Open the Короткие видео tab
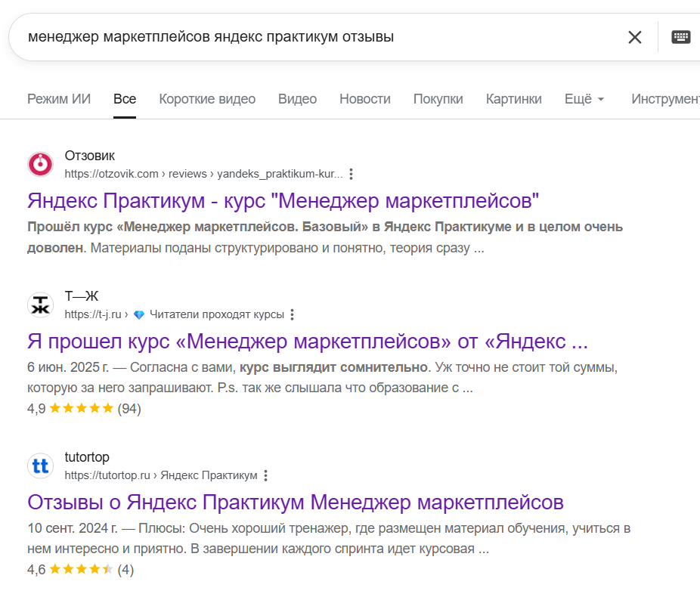The height and width of the screenshot is (600, 700). pos(207,99)
